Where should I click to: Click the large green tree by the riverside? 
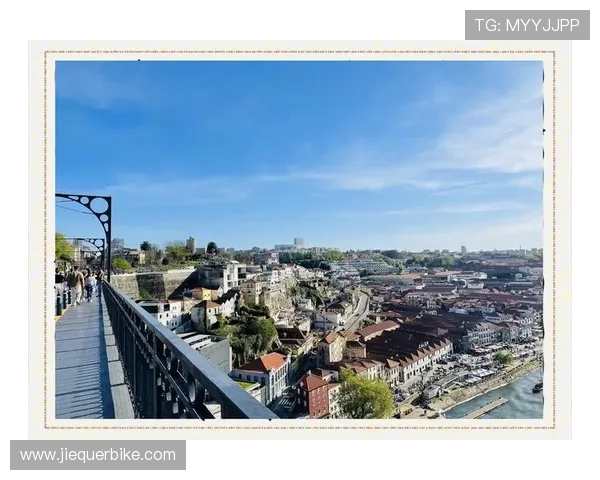[x=364, y=398]
